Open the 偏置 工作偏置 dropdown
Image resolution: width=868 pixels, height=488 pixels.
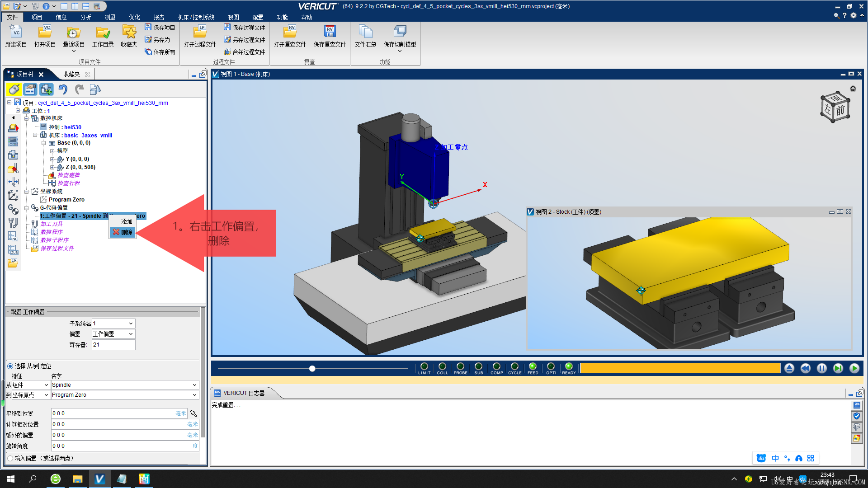[x=113, y=334]
